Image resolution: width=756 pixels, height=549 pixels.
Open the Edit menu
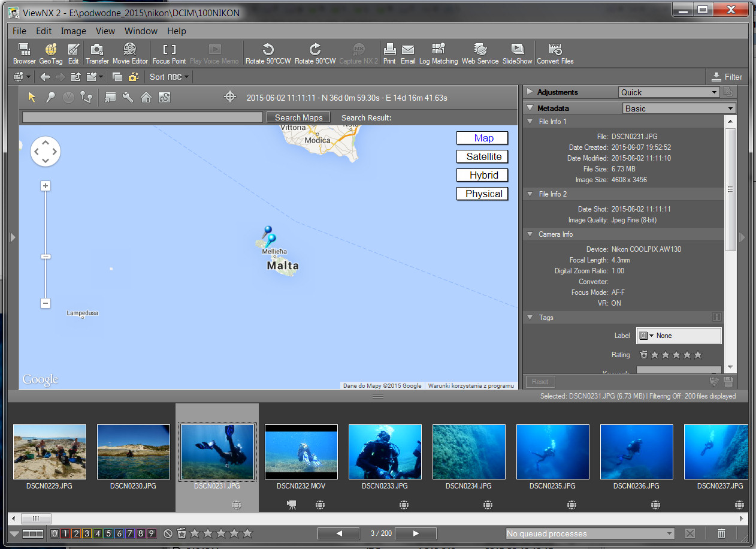[44, 31]
